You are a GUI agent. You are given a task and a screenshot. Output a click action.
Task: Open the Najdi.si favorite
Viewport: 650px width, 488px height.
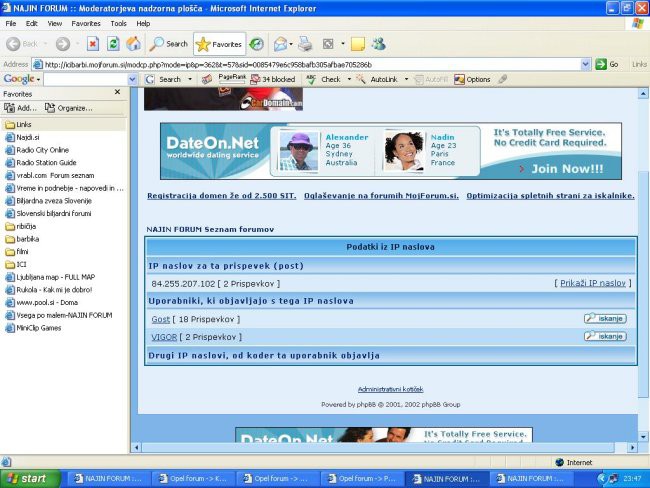click(22, 137)
